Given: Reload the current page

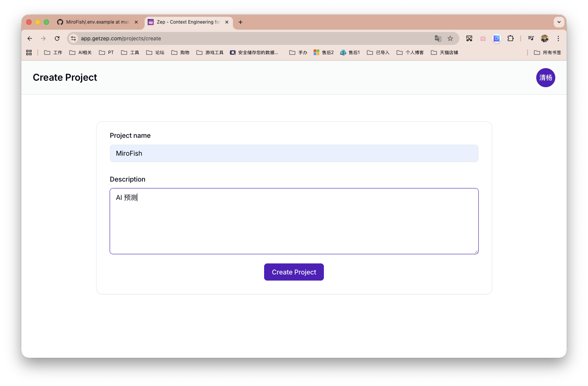Looking at the screenshot, I should coord(57,38).
